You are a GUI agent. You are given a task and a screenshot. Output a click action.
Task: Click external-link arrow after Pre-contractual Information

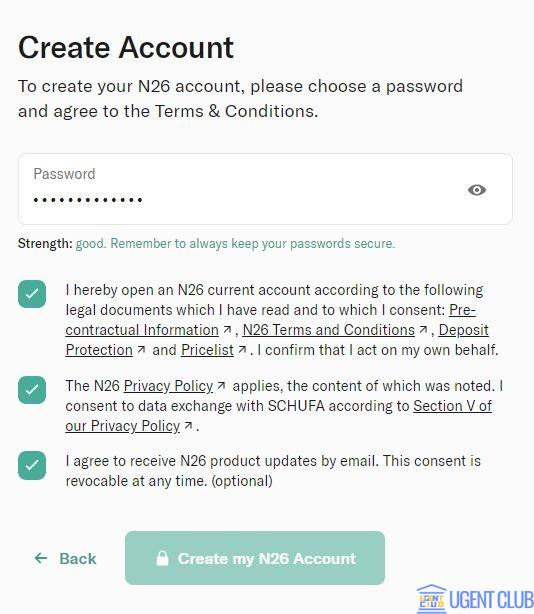(227, 330)
